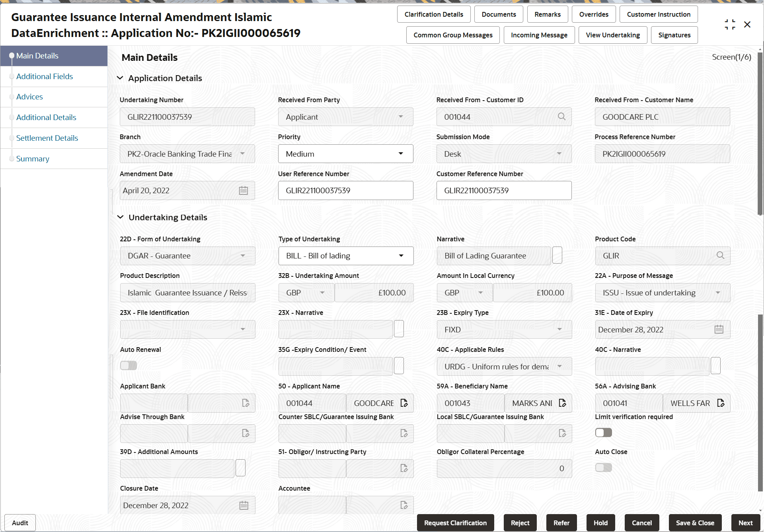This screenshot has height=532, width=764.
Task: Click the Customer Reference Number input field
Action: [503, 190]
